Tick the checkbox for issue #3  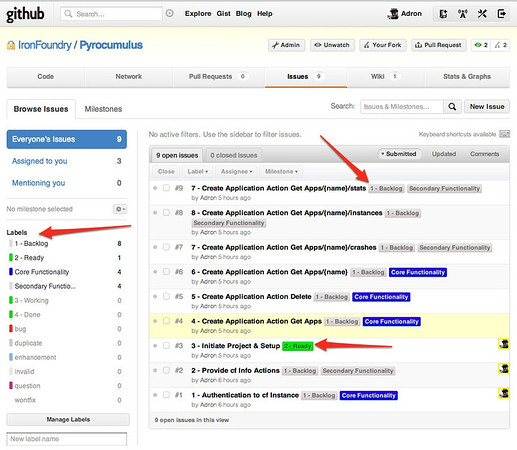click(x=166, y=346)
